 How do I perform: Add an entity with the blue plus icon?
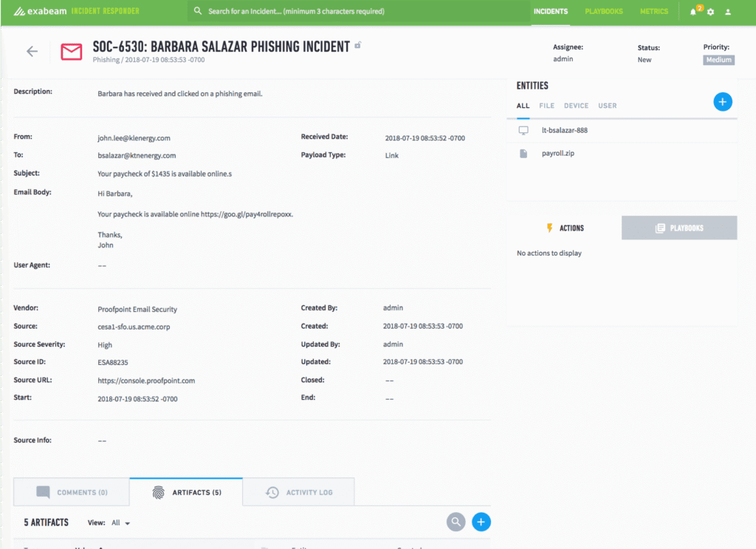coord(722,101)
